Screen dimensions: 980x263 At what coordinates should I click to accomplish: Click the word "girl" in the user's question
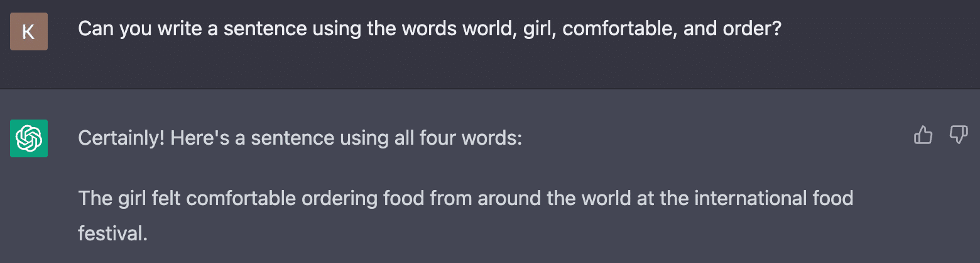pos(536,29)
